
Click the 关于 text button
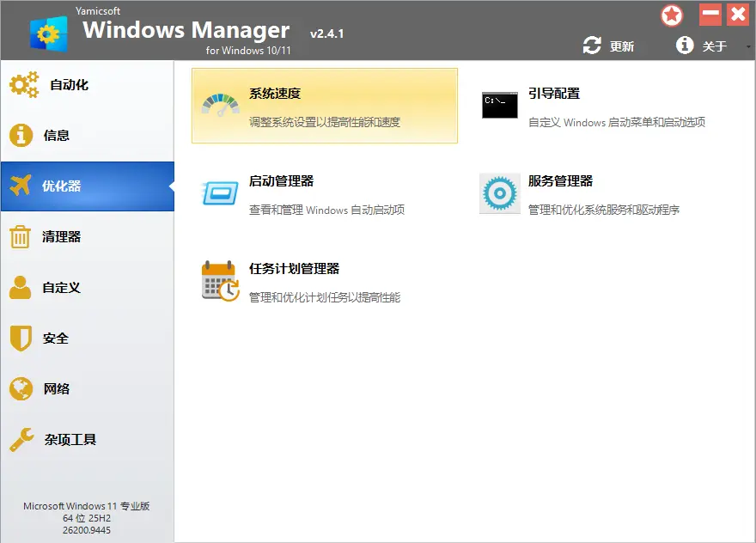715,46
